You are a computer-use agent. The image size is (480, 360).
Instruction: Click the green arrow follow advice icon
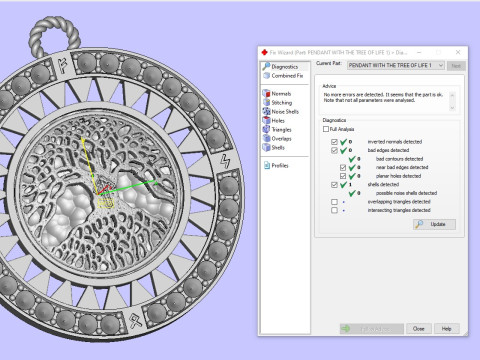(346, 329)
